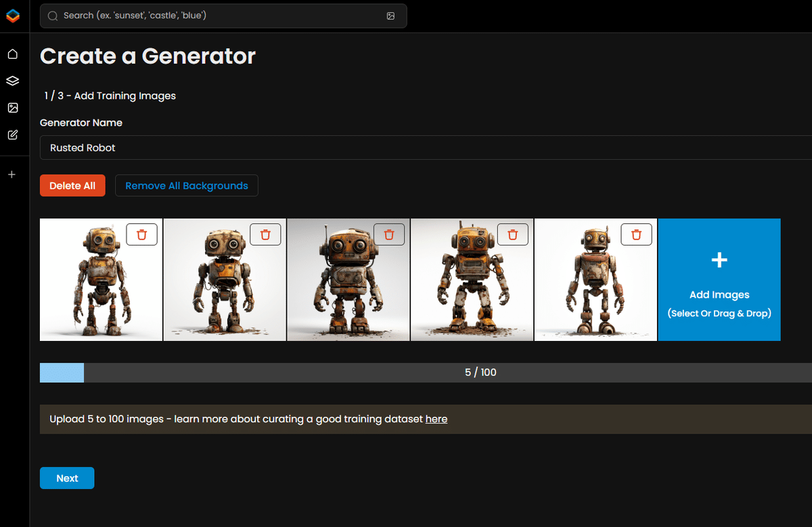This screenshot has height=527, width=812.
Task: Select the fourth rusted robot thumbnail
Action: (472, 279)
